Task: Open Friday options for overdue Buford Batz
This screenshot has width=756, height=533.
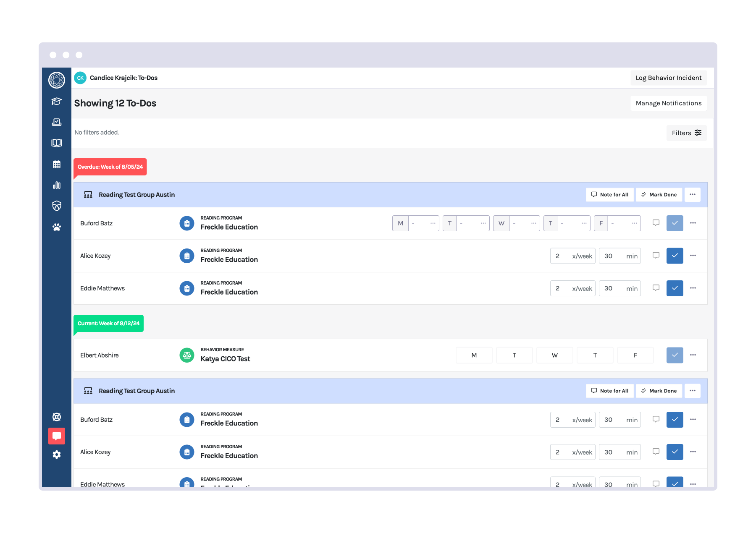Action: click(x=634, y=223)
